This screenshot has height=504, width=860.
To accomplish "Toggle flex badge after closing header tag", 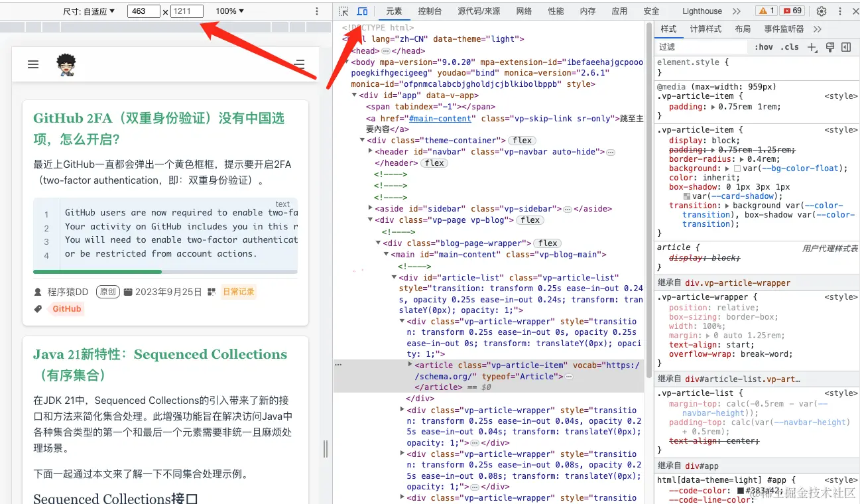I will tap(435, 163).
